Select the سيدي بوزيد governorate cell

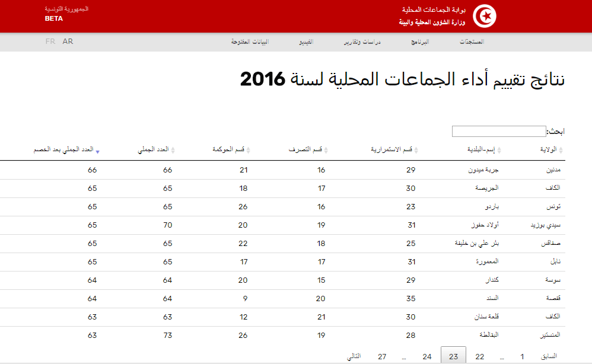(x=546, y=225)
